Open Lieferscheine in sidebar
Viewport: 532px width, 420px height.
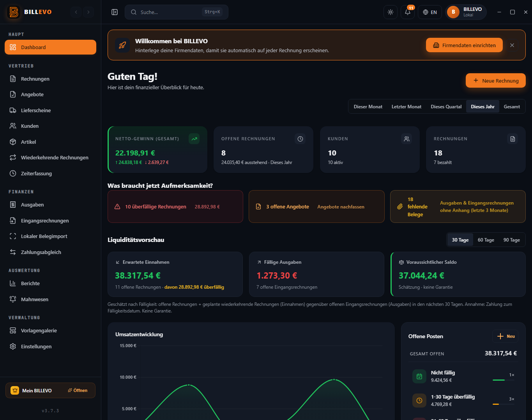point(50,110)
